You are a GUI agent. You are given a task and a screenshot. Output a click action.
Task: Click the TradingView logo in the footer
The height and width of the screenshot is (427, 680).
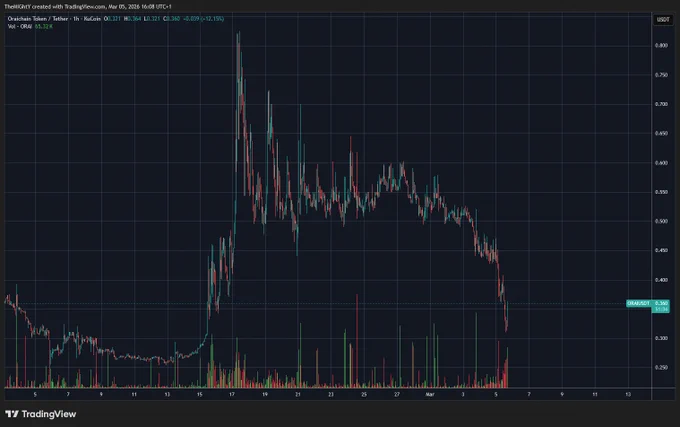(x=41, y=414)
